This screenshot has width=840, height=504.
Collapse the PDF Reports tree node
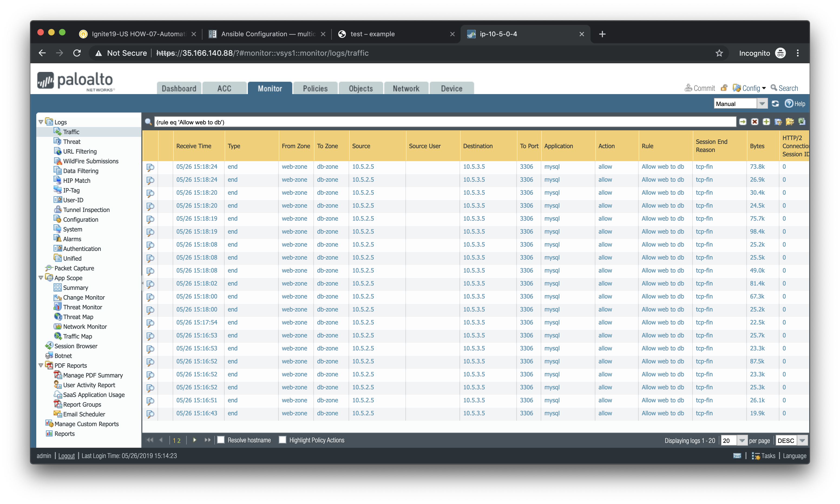pyautogui.click(x=41, y=366)
